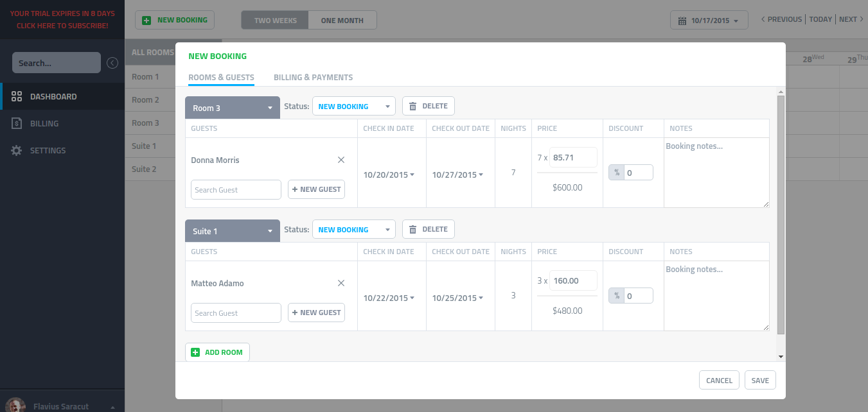Open Room 3 status New Booking dropdown

354,107
